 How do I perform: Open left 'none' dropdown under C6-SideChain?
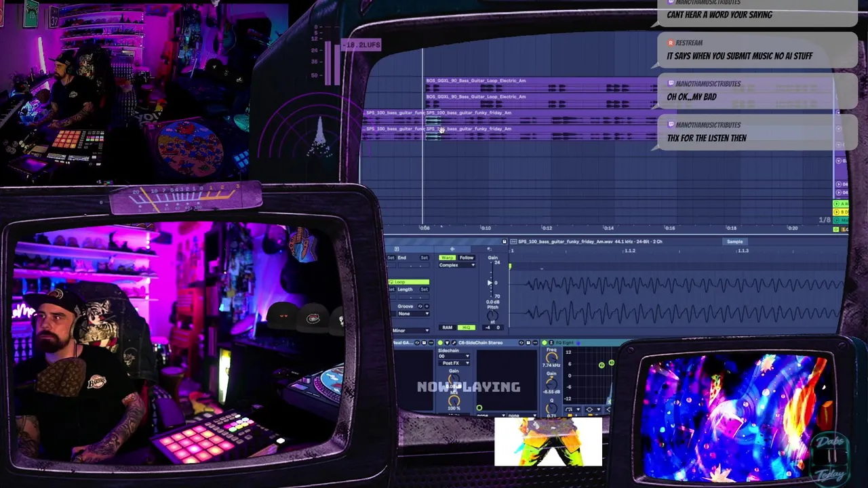492,415
